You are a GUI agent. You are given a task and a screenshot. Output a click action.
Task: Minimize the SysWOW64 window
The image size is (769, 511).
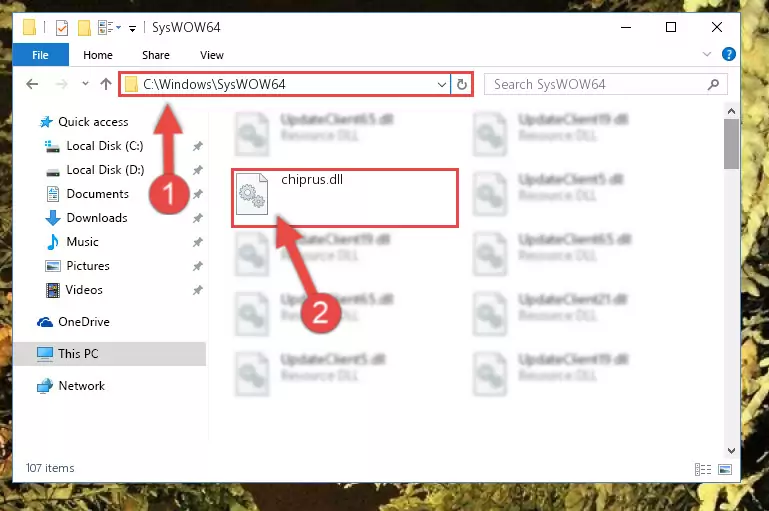[x=626, y=27]
